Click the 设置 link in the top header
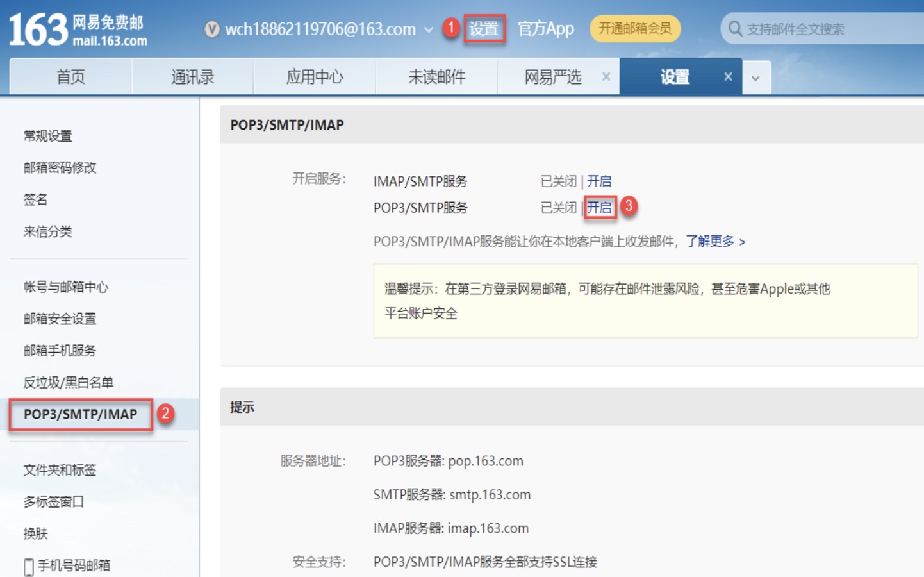 484,29
